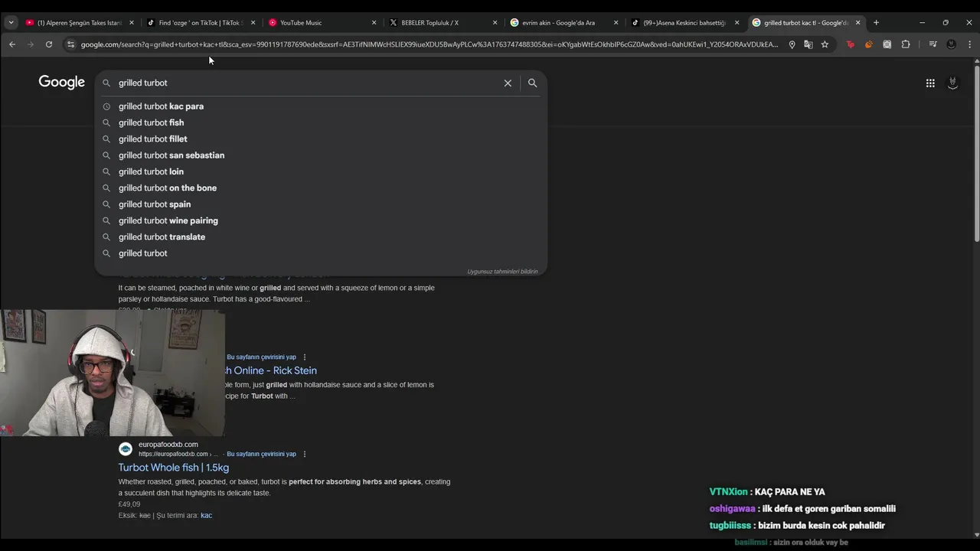Image resolution: width=980 pixels, height=551 pixels.
Task: Open the screenshot capture extension icon
Action: pyautogui.click(x=887, y=44)
